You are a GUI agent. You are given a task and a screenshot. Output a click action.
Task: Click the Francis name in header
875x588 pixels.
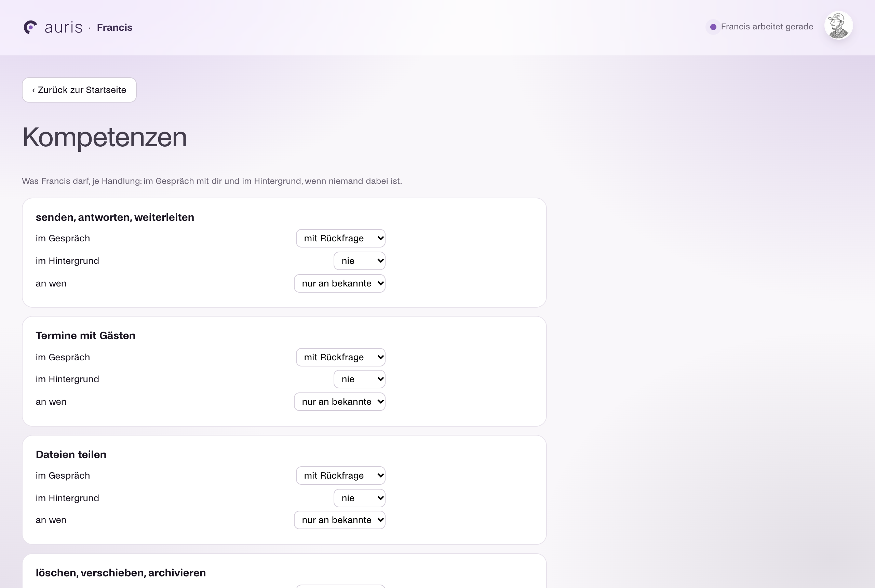point(115,27)
